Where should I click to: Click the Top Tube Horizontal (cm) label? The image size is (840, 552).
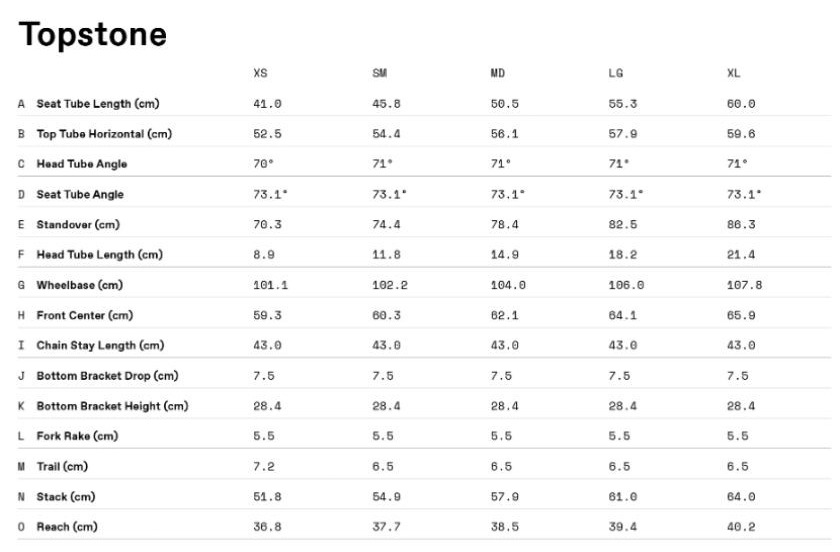coord(104,134)
